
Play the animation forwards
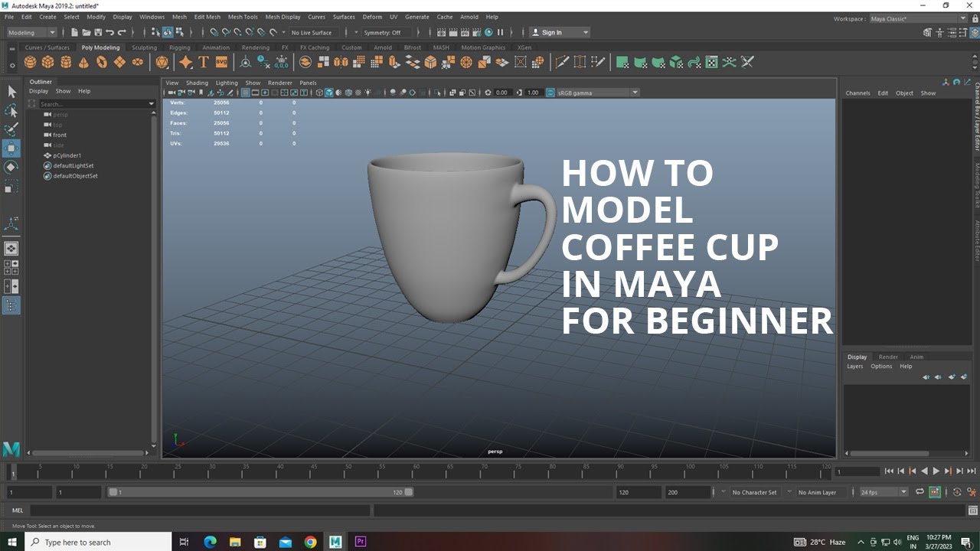pos(936,471)
